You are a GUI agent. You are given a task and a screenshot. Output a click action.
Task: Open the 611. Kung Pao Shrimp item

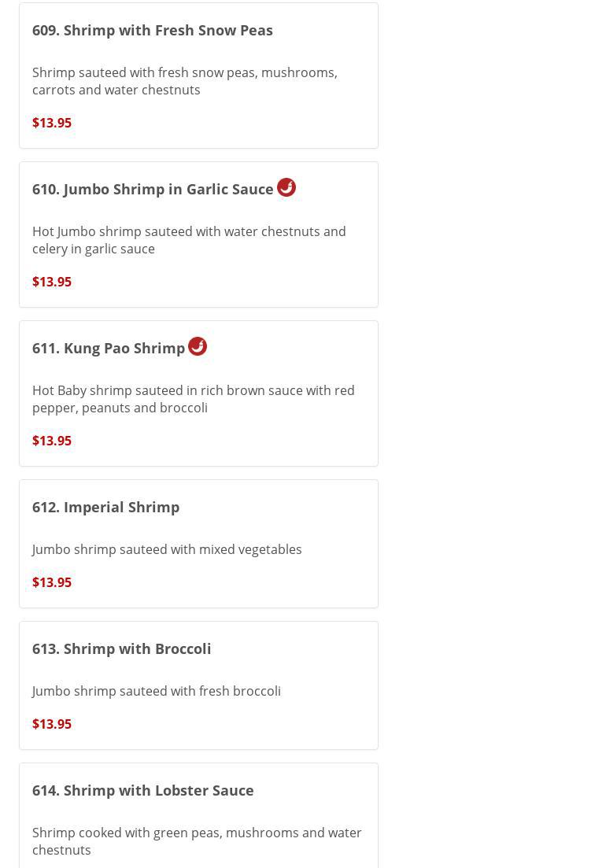point(109,348)
